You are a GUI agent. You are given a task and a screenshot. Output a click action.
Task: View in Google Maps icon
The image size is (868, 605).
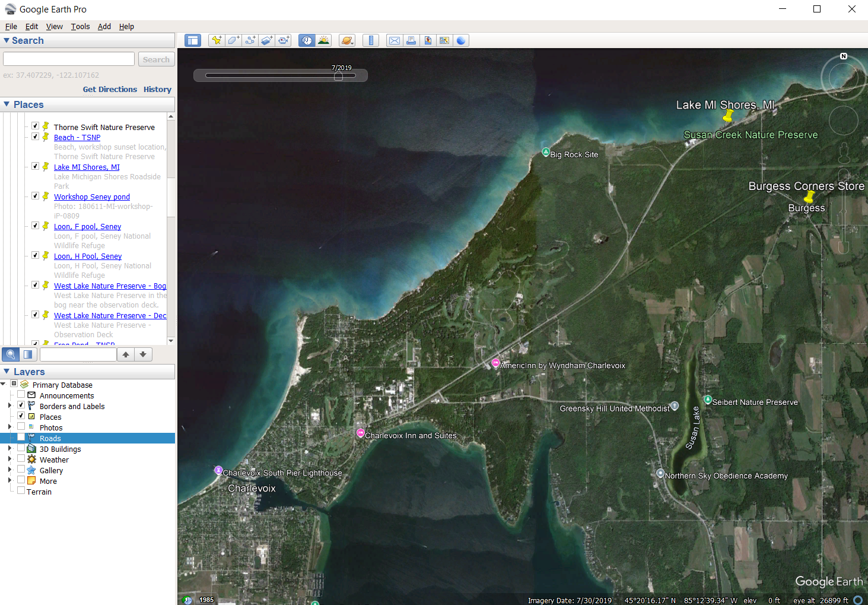tap(444, 40)
